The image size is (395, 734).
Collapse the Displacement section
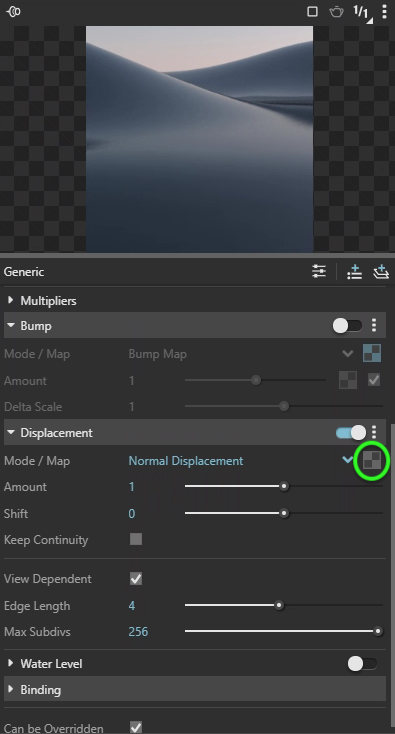point(11,433)
